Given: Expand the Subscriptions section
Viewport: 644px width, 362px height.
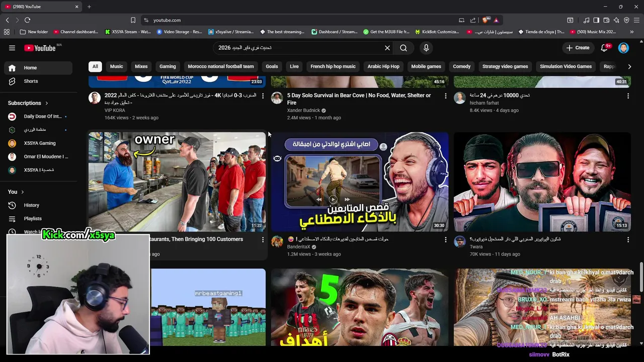Looking at the screenshot, I should coord(28,103).
